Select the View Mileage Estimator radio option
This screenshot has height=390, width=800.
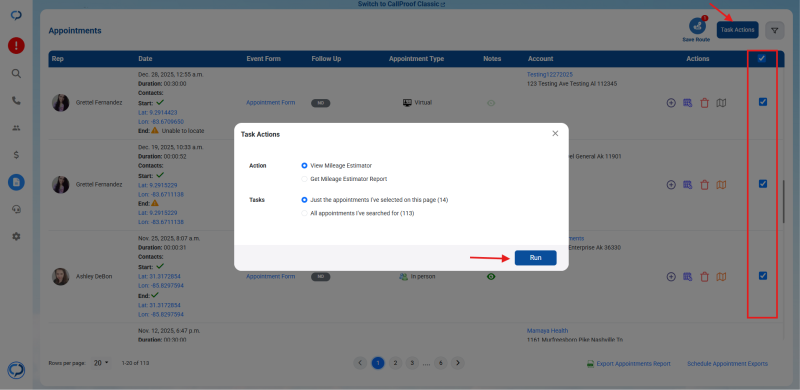305,165
